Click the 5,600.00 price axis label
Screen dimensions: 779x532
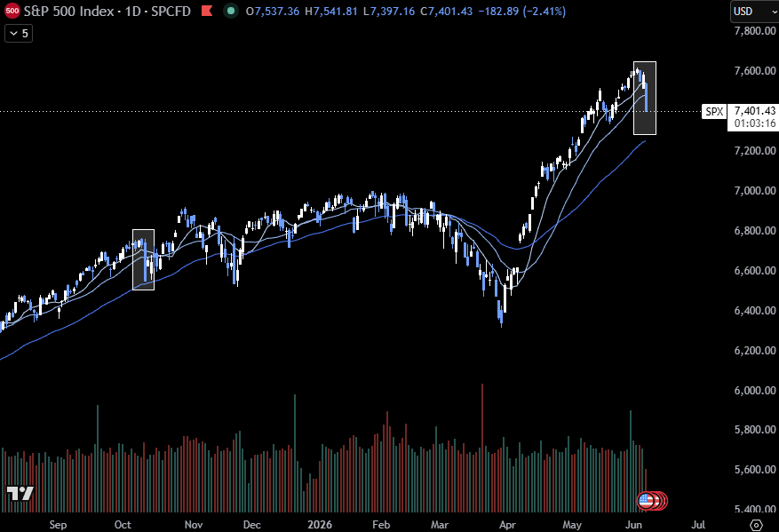(x=755, y=470)
